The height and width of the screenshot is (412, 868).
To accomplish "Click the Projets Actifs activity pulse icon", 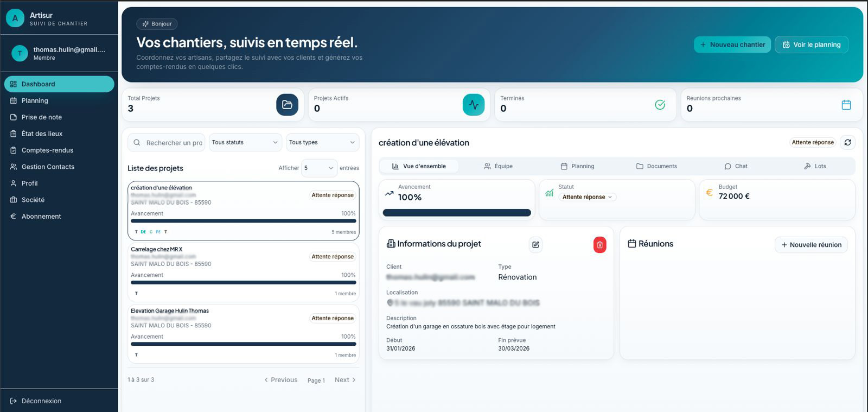I will coord(474,105).
